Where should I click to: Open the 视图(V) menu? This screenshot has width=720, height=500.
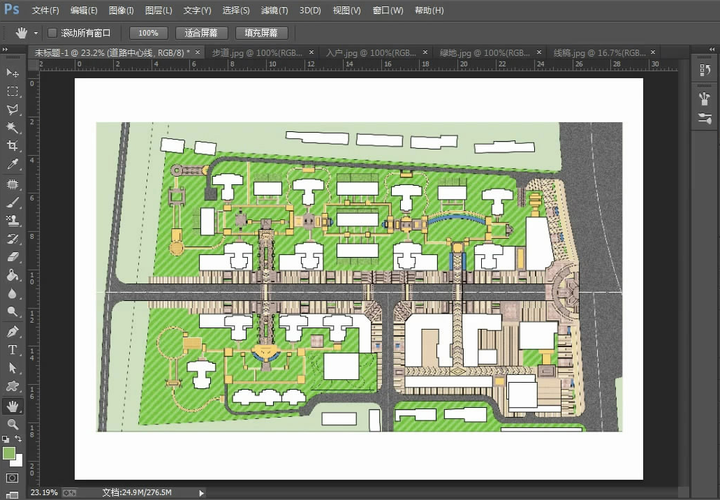[x=347, y=10]
